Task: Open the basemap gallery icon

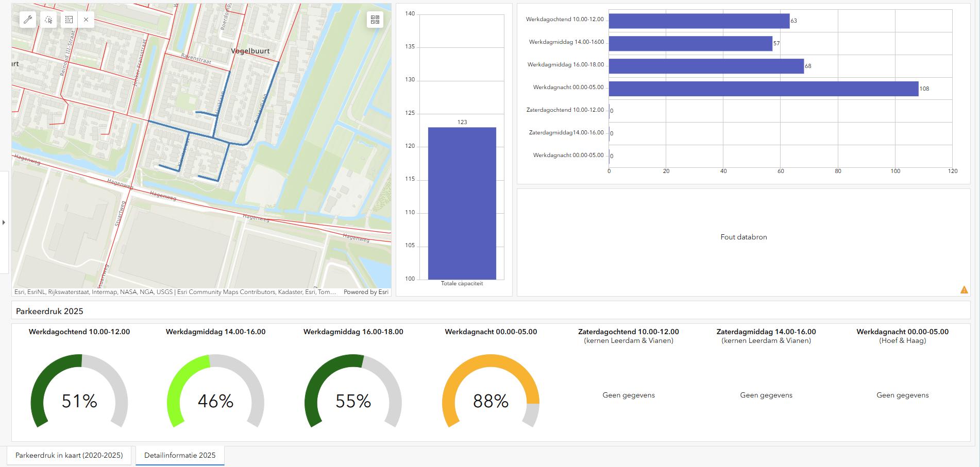Action: 375,20
